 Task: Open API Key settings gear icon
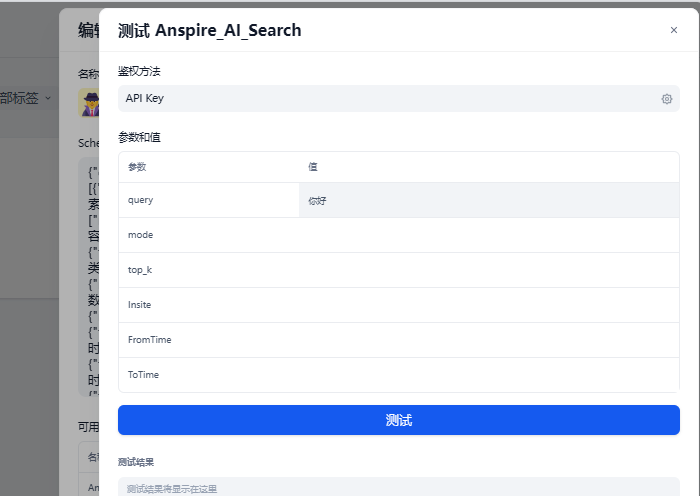(x=667, y=99)
